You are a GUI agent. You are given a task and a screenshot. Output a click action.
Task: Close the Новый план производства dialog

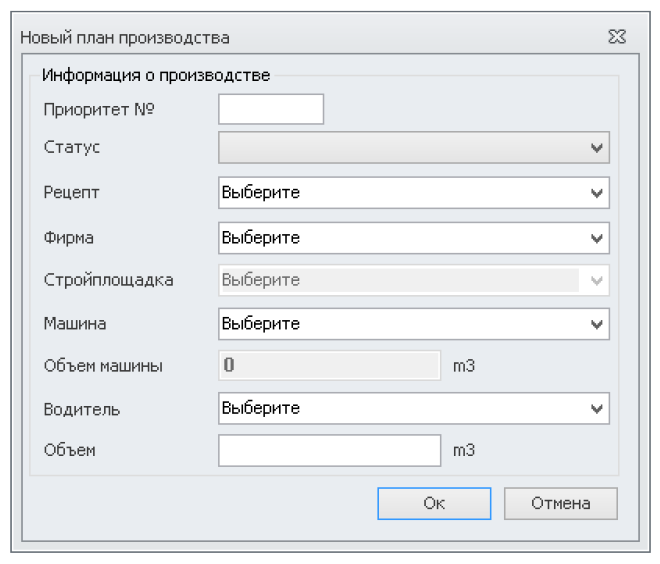tap(617, 38)
